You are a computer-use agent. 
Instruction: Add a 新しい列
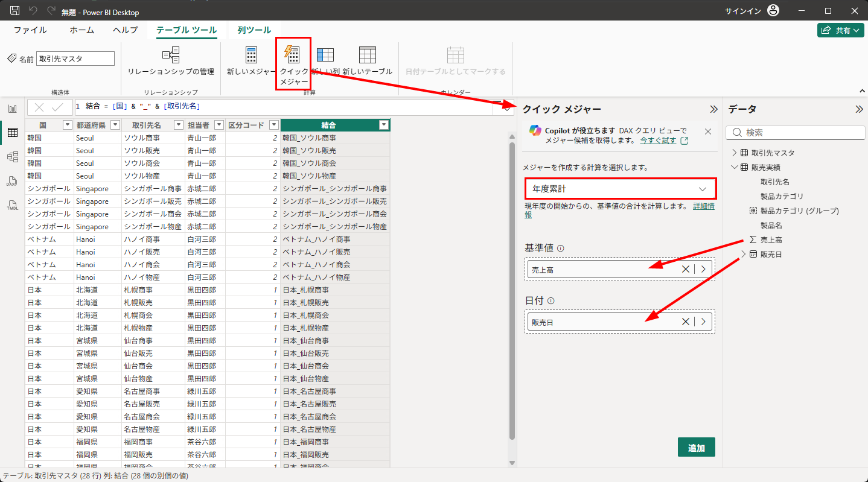(x=325, y=61)
